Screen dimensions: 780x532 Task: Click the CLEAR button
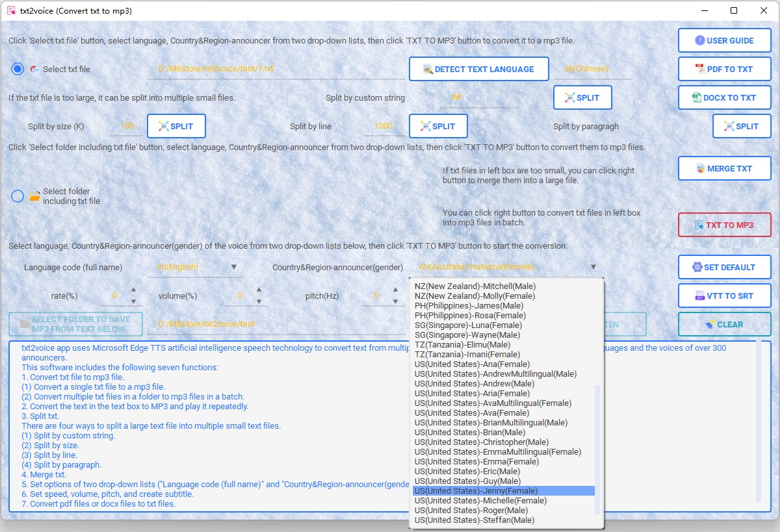coord(725,324)
